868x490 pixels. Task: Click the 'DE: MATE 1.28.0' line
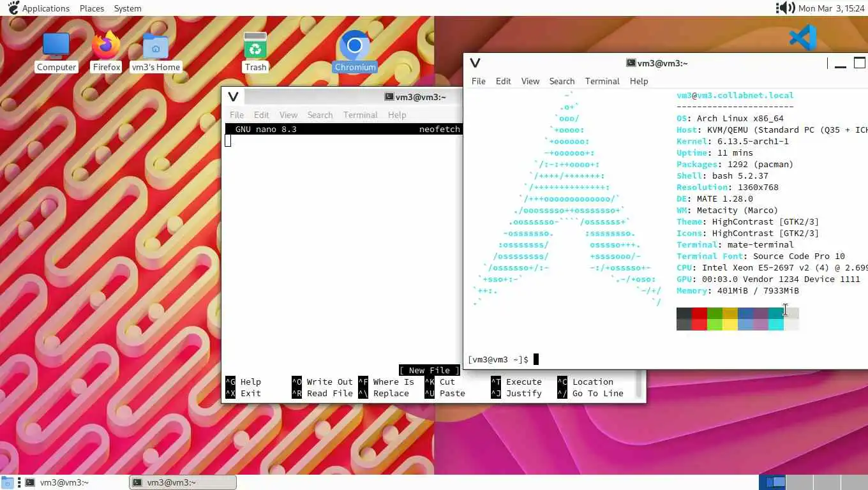[715, 199]
